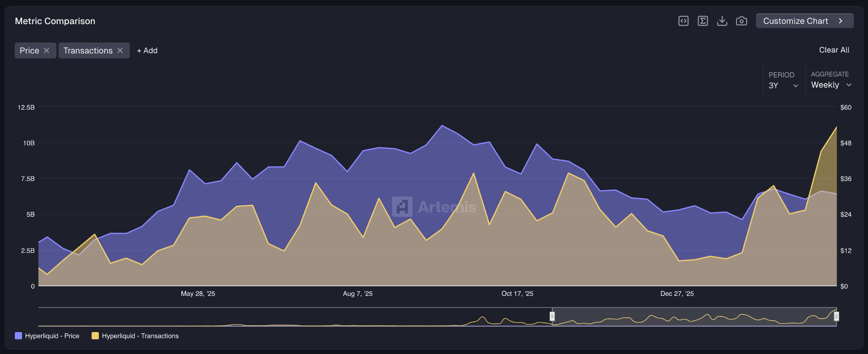Click the sigma summation icon

pos(703,21)
